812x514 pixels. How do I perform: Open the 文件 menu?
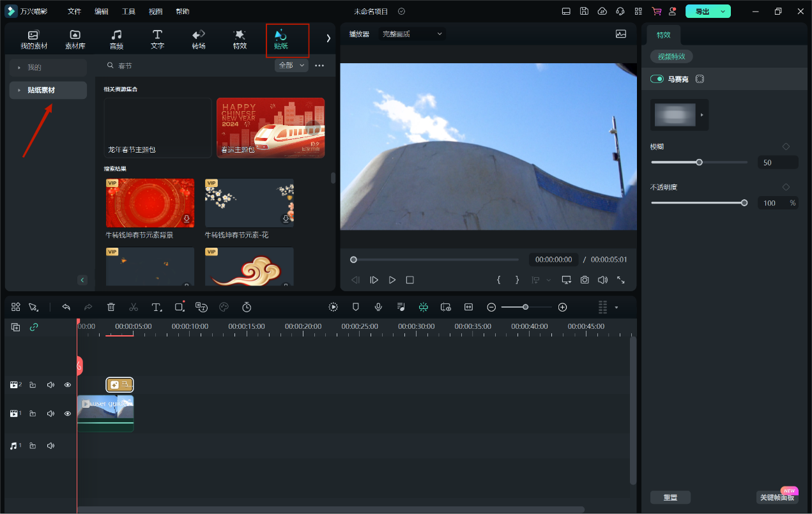(74, 11)
